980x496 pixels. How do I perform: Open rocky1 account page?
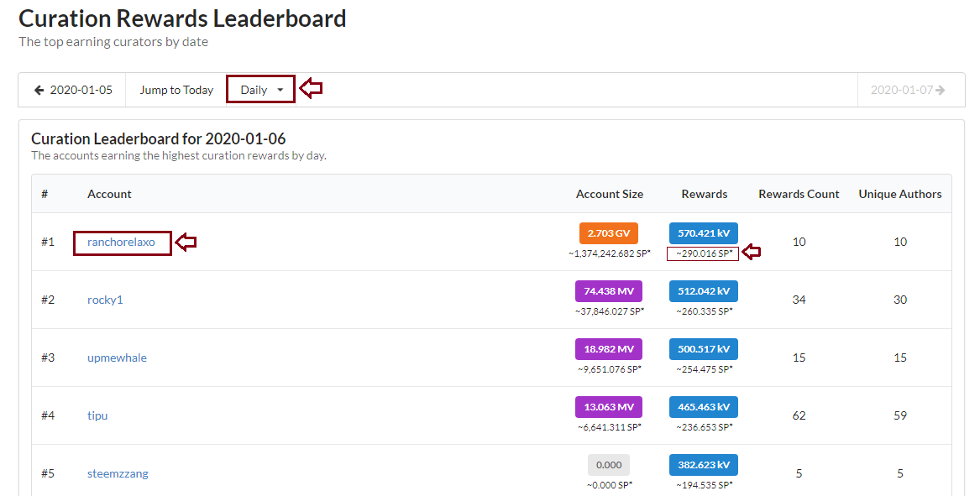click(105, 300)
